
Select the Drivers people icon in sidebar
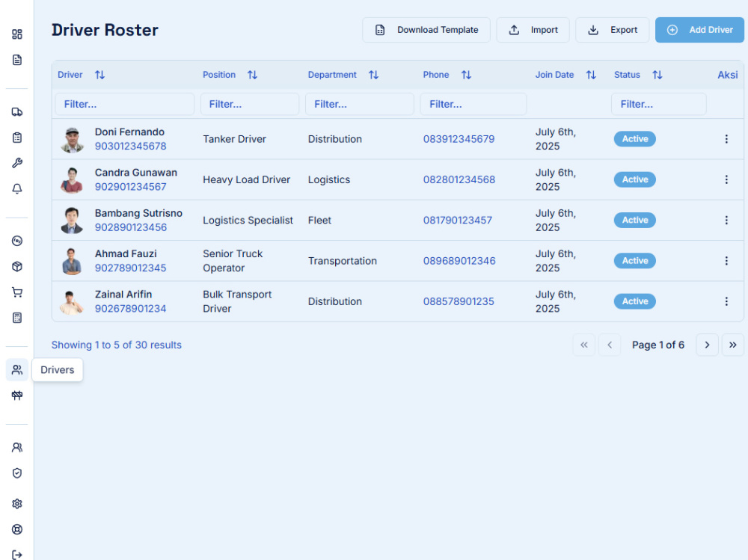16,369
